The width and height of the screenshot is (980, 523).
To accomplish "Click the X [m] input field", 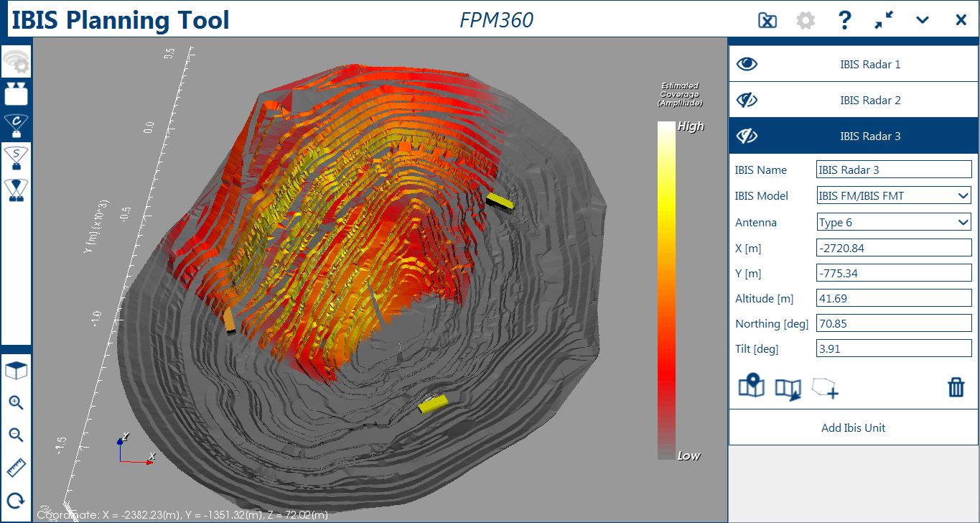I will tap(895, 248).
